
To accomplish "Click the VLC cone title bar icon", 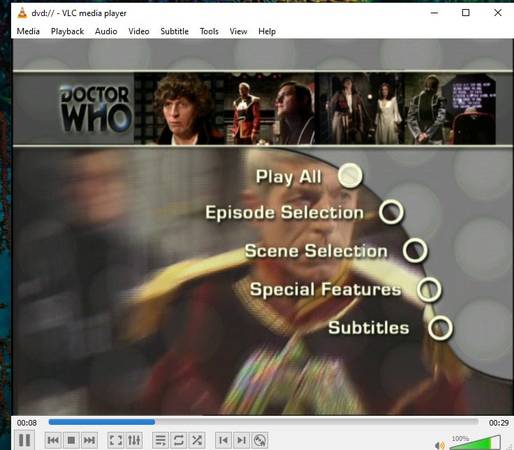I will point(22,13).
